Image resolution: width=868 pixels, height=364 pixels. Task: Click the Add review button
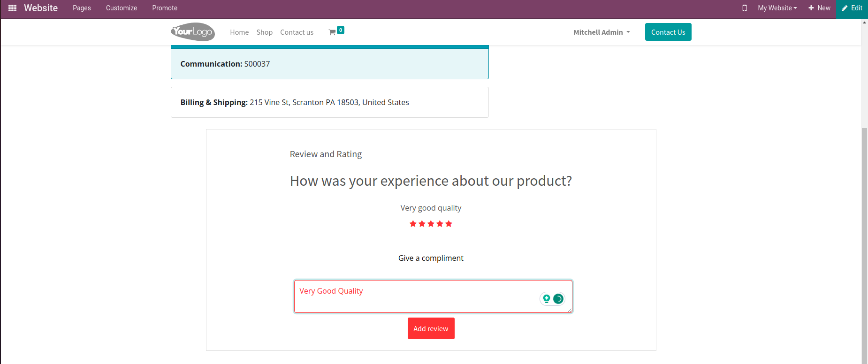coord(431,328)
